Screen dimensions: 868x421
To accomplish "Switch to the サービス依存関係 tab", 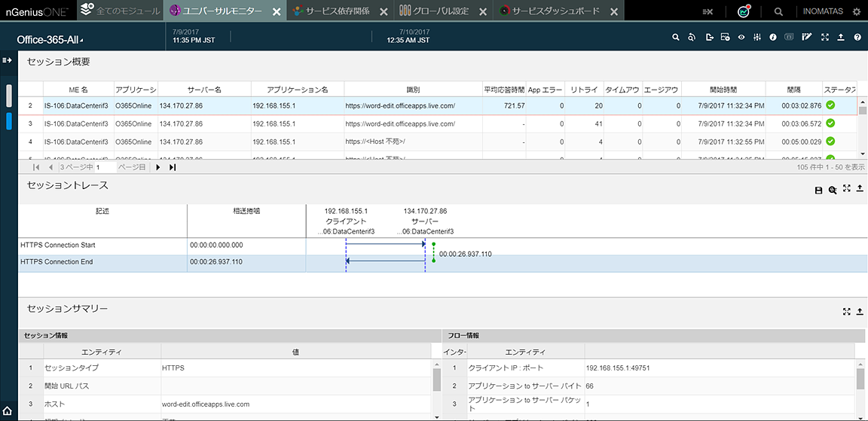I will pos(337,11).
